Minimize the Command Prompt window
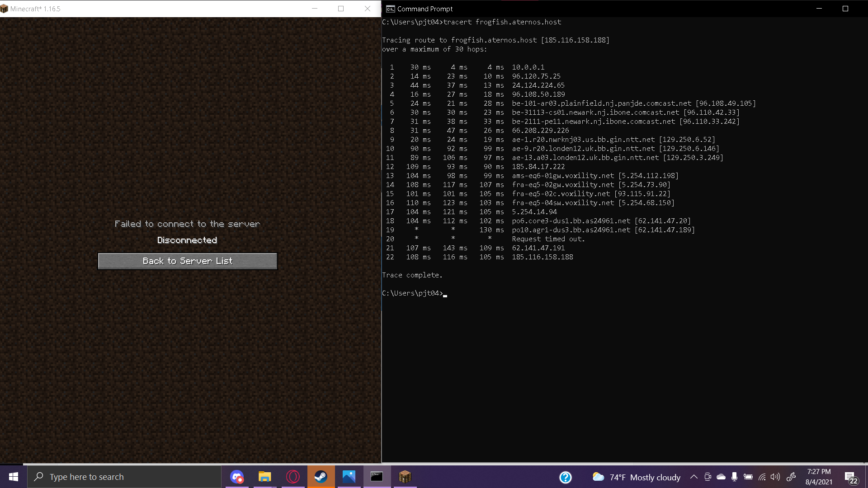The height and width of the screenshot is (488, 868). pos(819,9)
